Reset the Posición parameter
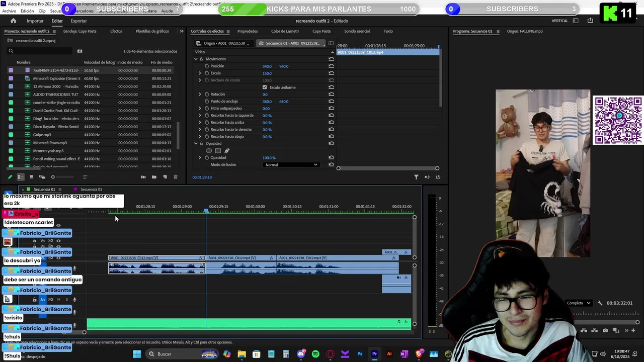Image resolution: width=644 pixels, height=362 pixels. [331, 66]
